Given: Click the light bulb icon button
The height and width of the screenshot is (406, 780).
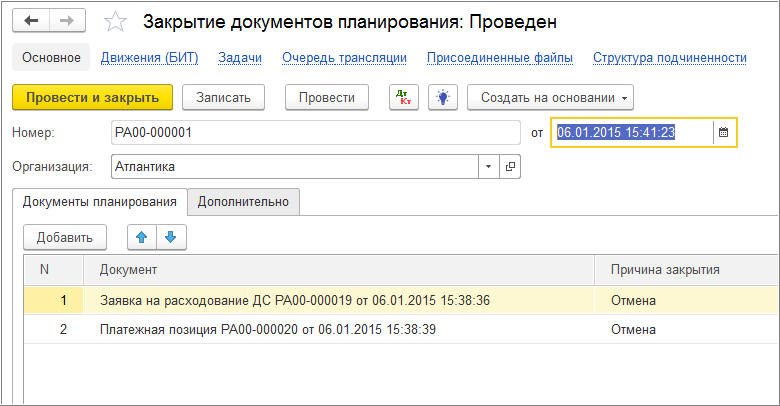Looking at the screenshot, I should click(x=441, y=97).
